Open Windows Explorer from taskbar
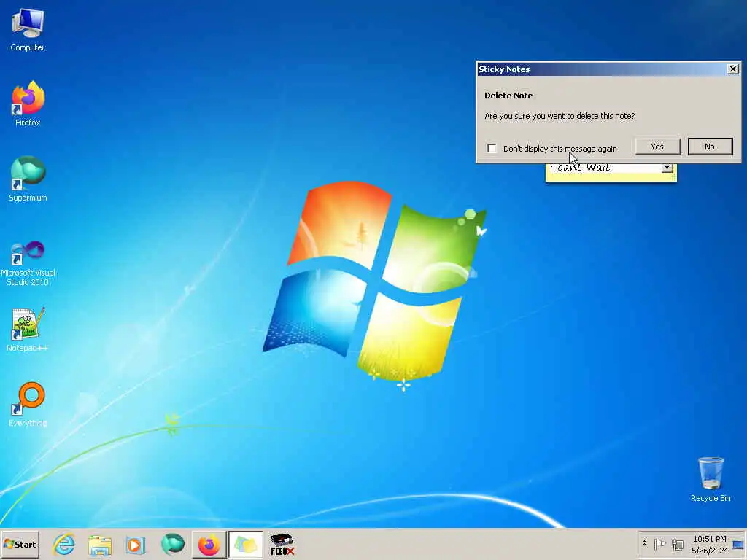Viewport: 747px width, 560px height. 100,544
